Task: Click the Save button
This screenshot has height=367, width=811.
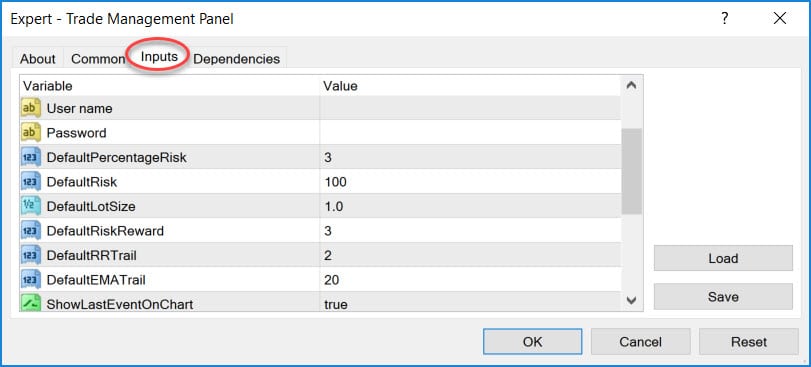Action: pyautogui.click(x=723, y=297)
